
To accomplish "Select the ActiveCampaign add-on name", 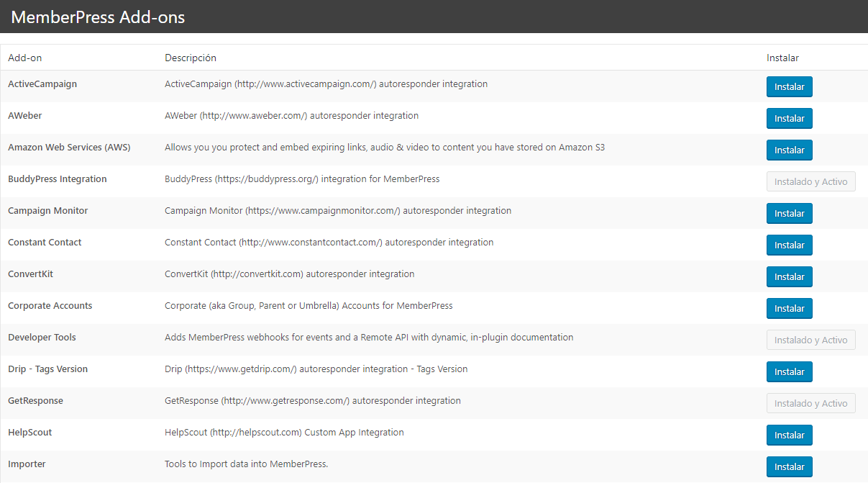I will [x=42, y=84].
